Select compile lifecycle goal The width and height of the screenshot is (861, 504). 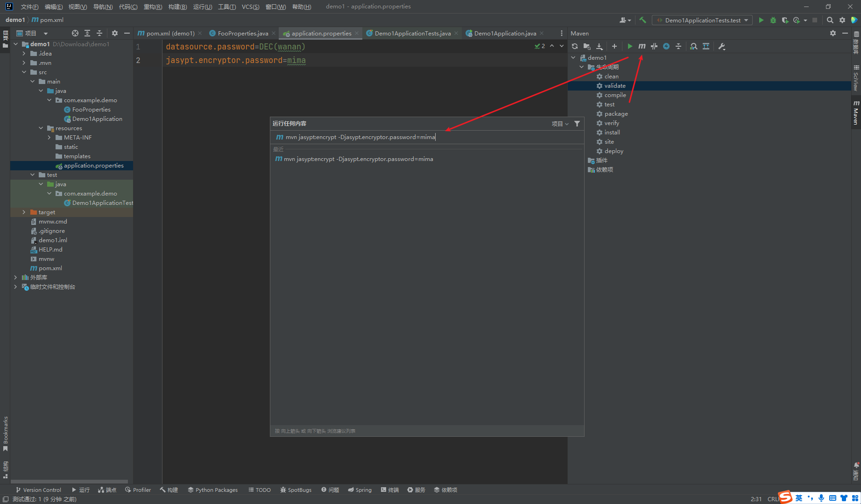(x=615, y=95)
